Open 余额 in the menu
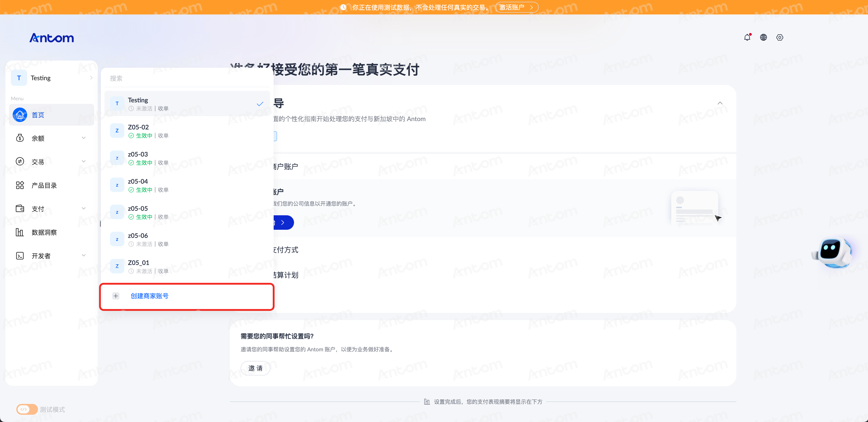The width and height of the screenshot is (868, 422). [x=52, y=138]
